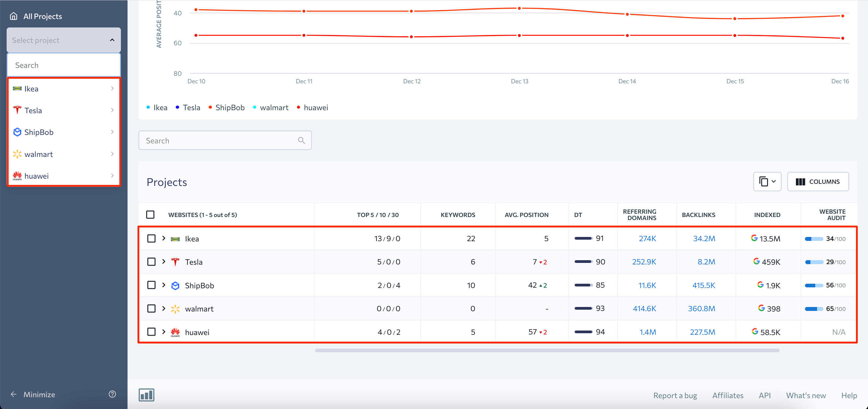The image size is (868, 409).
Task: Open Ikea referring domains 274K link
Action: point(647,238)
